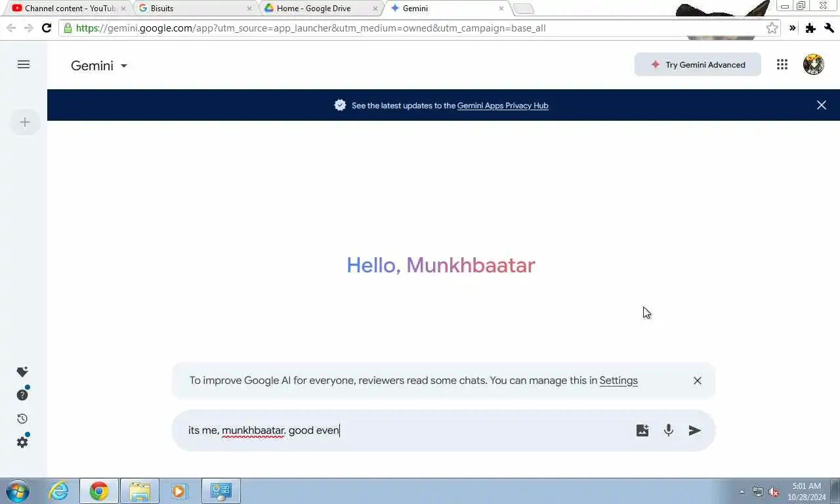
Task: Start a new chat with plus button
Action: click(x=25, y=122)
